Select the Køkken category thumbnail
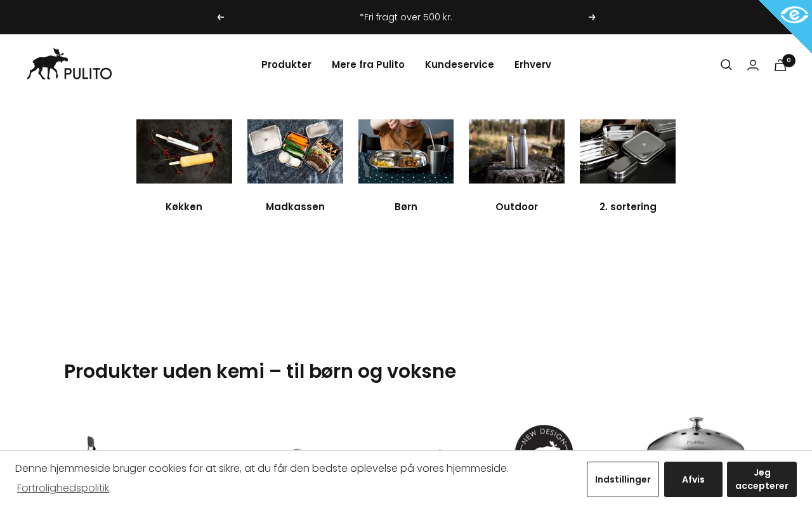The width and height of the screenshot is (812, 508). click(184, 151)
